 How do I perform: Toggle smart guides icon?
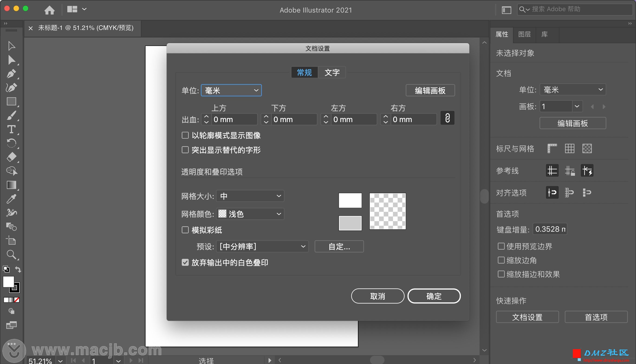click(x=587, y=170)
